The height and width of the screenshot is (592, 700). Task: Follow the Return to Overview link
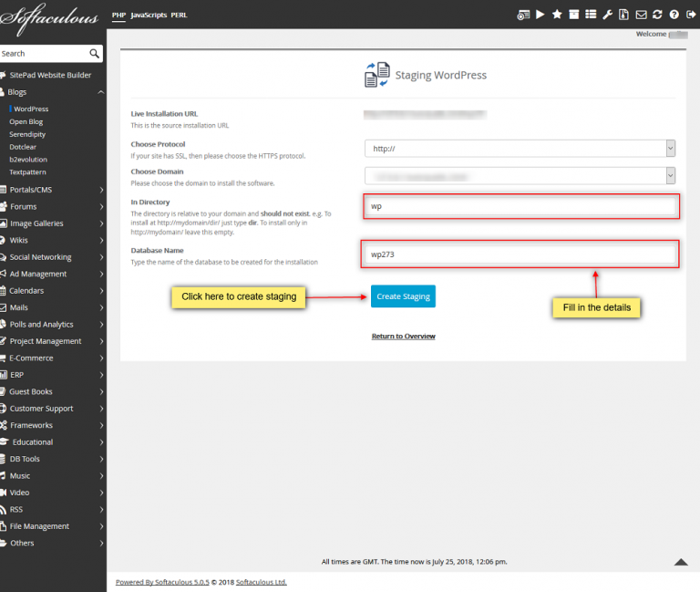(x=403, y=337)
